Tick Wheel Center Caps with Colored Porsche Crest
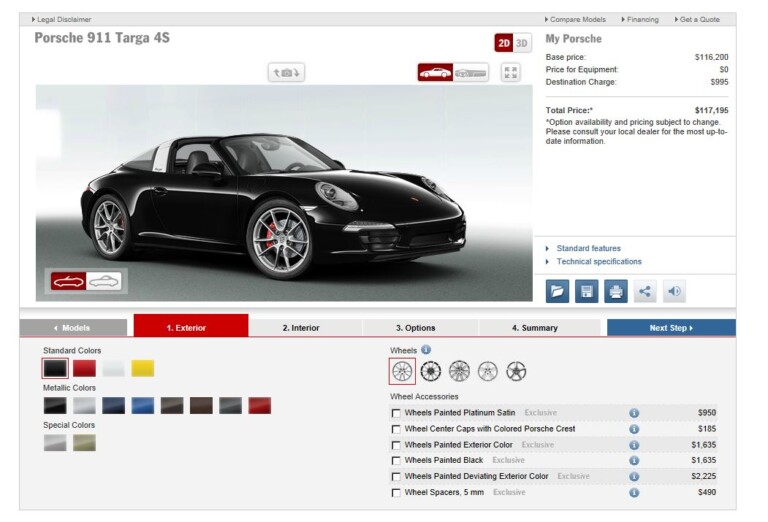 point(397,429)
